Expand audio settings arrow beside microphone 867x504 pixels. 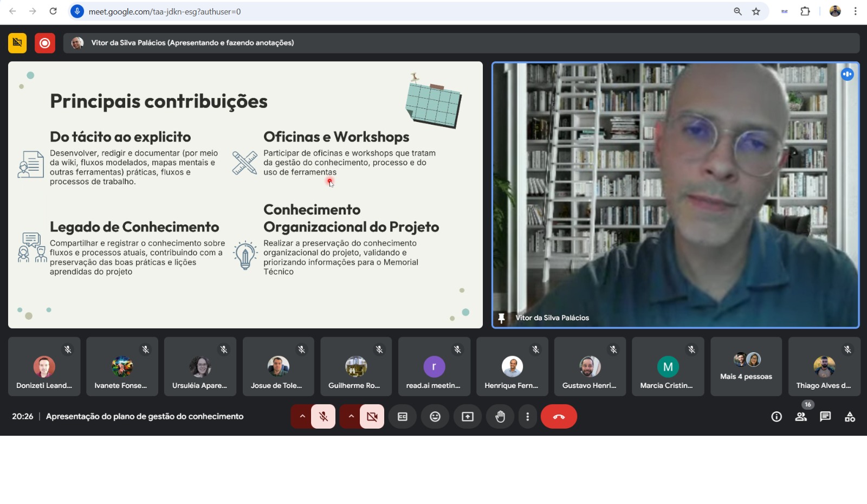coord(302,417)
